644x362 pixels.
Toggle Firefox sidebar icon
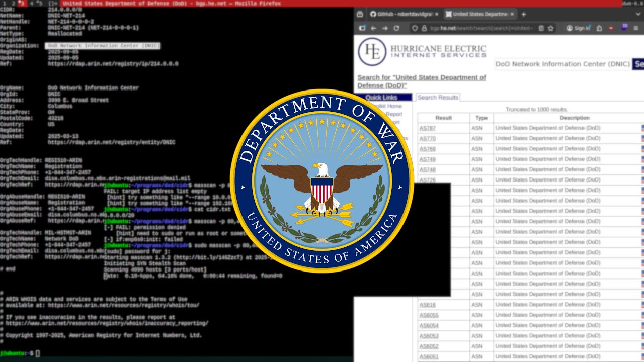[362, 28]
